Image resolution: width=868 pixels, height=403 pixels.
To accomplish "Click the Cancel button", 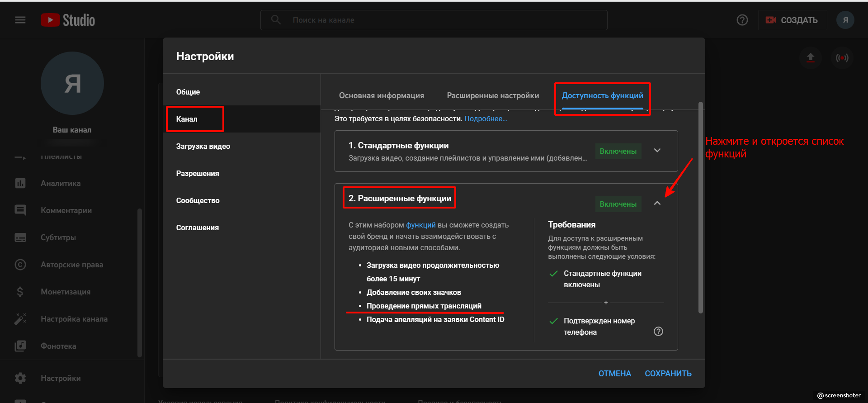I will coord(614,374).
